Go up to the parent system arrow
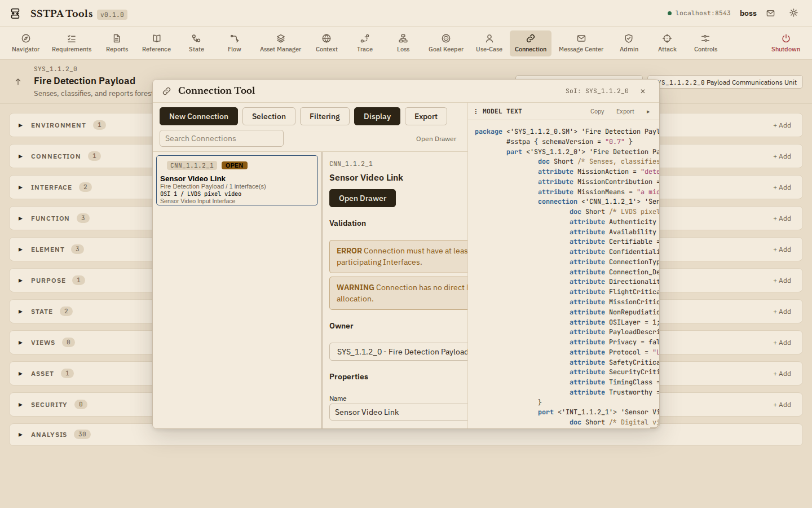Image resolution: width=812 pixels, height=508 pixels. [x=18, y=82]
